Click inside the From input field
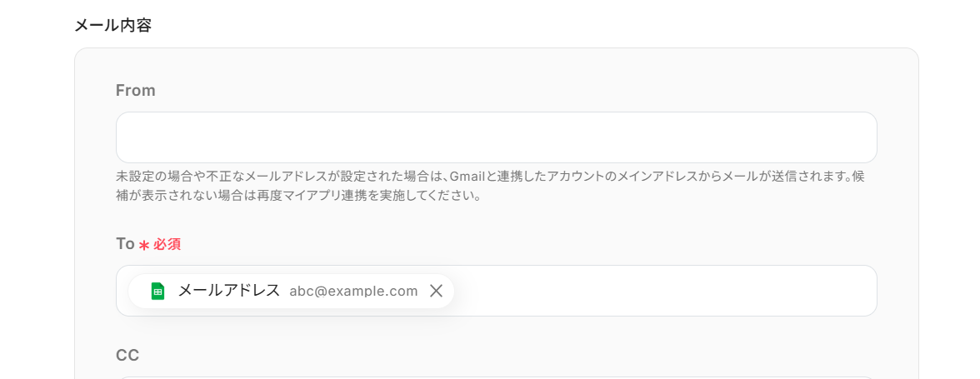The image size is (980, 379). point(496,137)
